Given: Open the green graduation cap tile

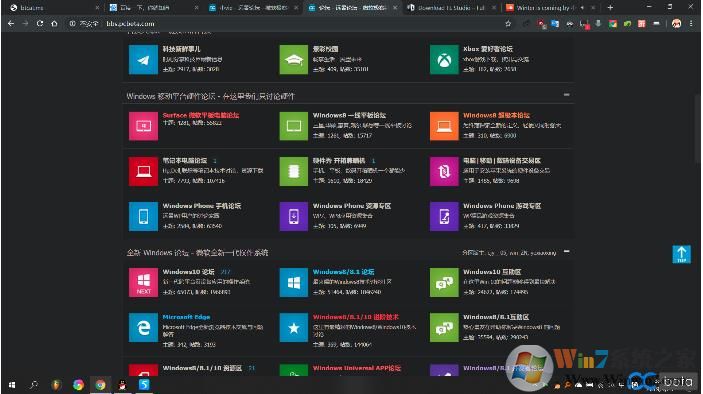Looking at the screenshot, I should 294,59.
